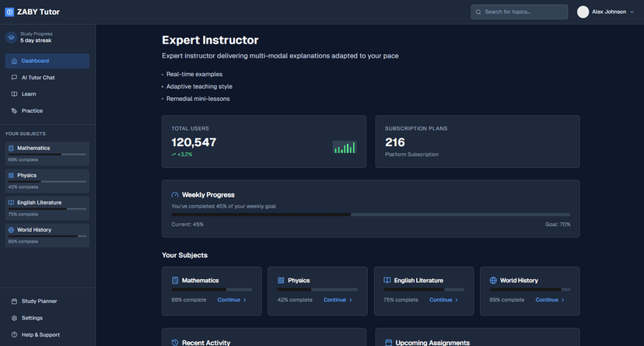This screenshot has height=346, width=644.
Task: Click Alex Johnson's avatar
Action: 583,12
